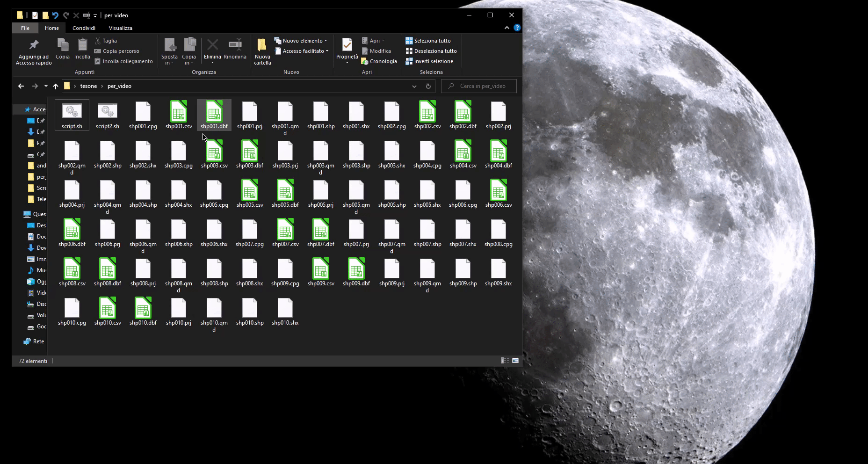Open the recent locations dropdown arrow

point(46,86)
